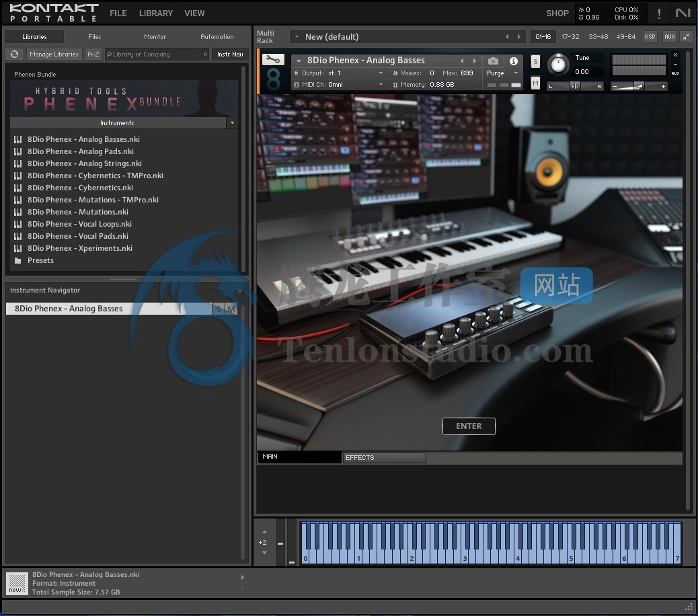Open the instrument name dropdown arrow

point(299,61)
